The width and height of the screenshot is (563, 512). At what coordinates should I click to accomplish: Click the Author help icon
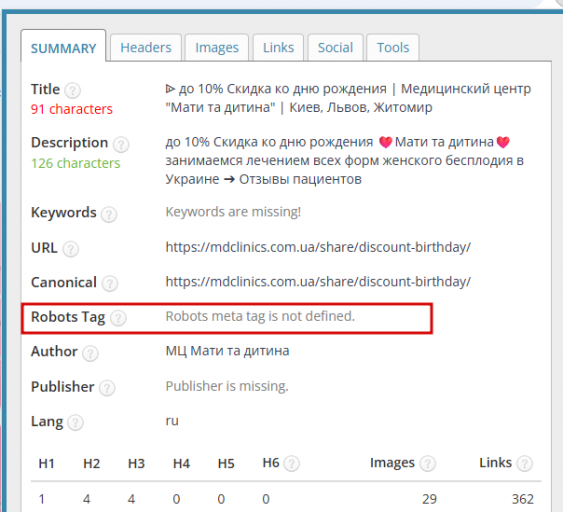[x=90, y=353]
